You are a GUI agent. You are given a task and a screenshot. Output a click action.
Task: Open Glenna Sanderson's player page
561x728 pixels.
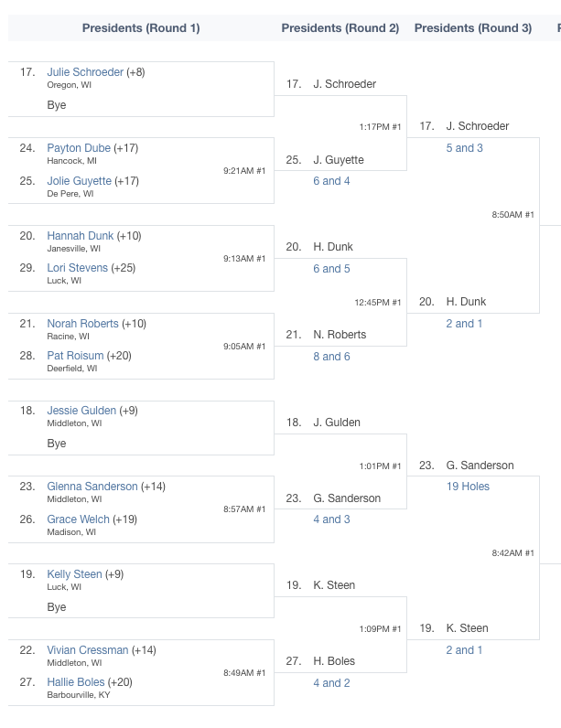[x=92, y=487]
